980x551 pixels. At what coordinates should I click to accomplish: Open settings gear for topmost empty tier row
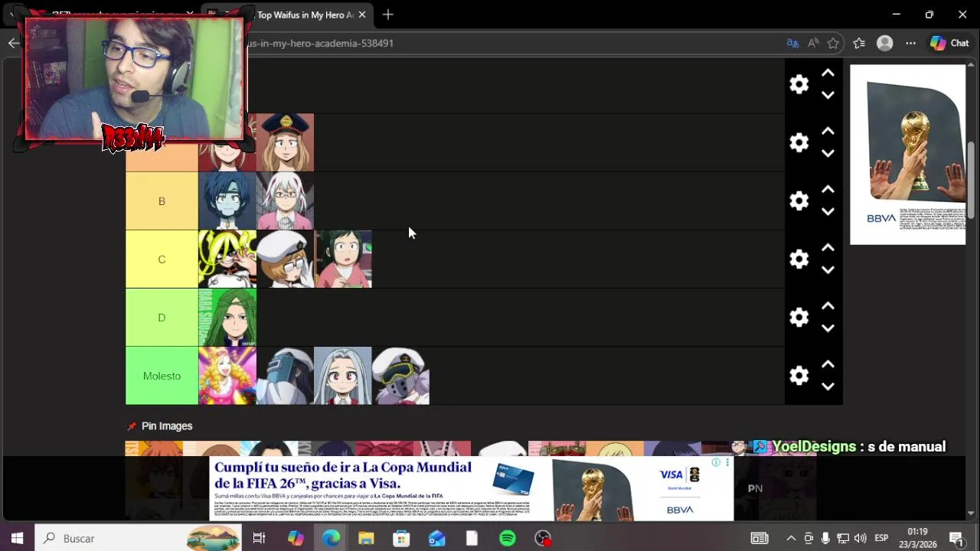pos(799,84)
